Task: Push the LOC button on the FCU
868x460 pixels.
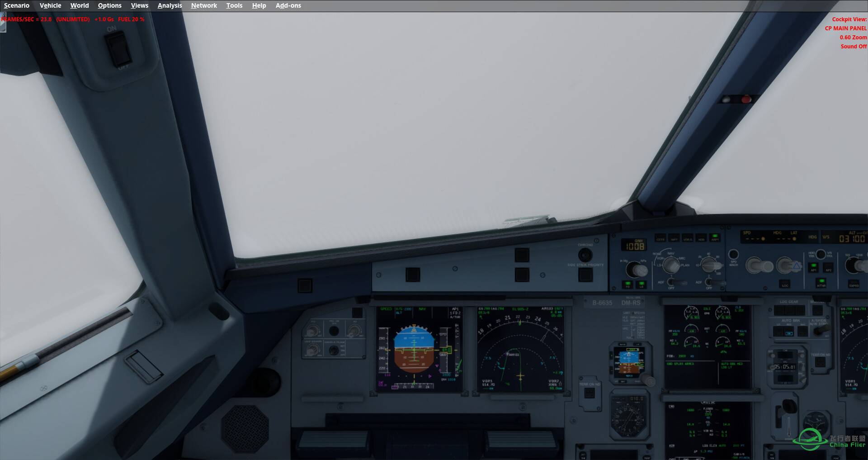Action: click(x=785, y=285)
